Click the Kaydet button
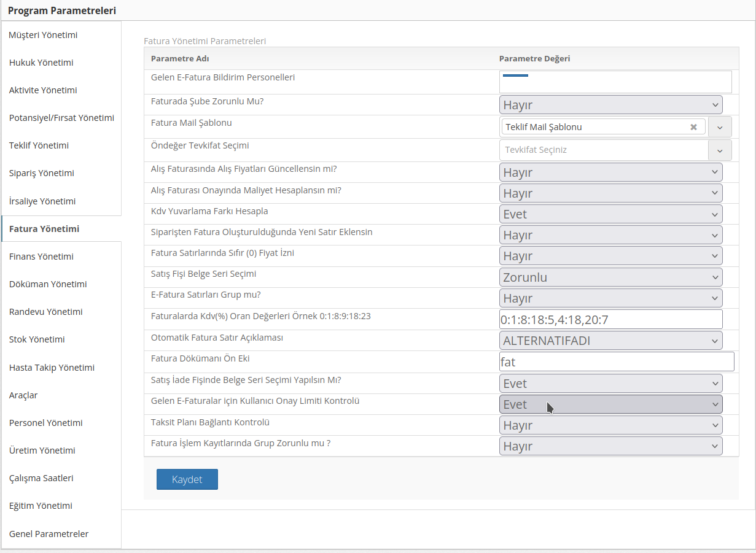 coord(187,479)
